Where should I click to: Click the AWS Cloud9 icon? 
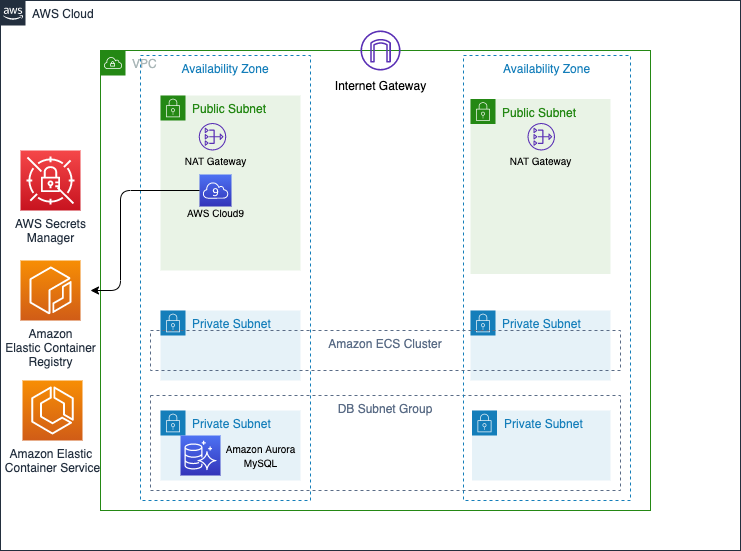click(215, 190)
